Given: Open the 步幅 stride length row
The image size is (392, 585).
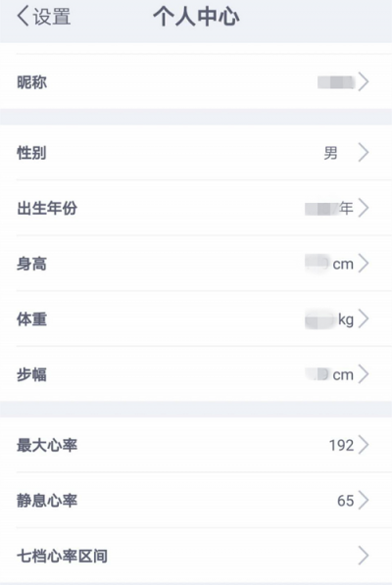Looking at the screenshot, I should (196, 374).
